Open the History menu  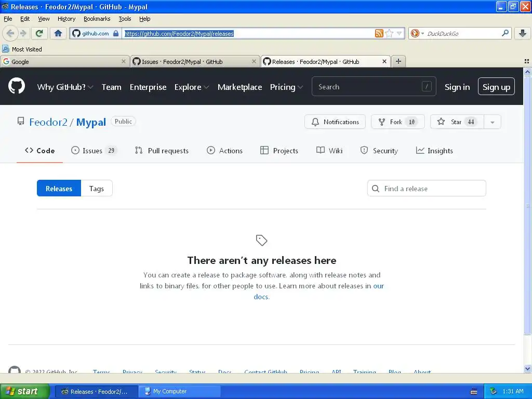[x=66, y=19]
